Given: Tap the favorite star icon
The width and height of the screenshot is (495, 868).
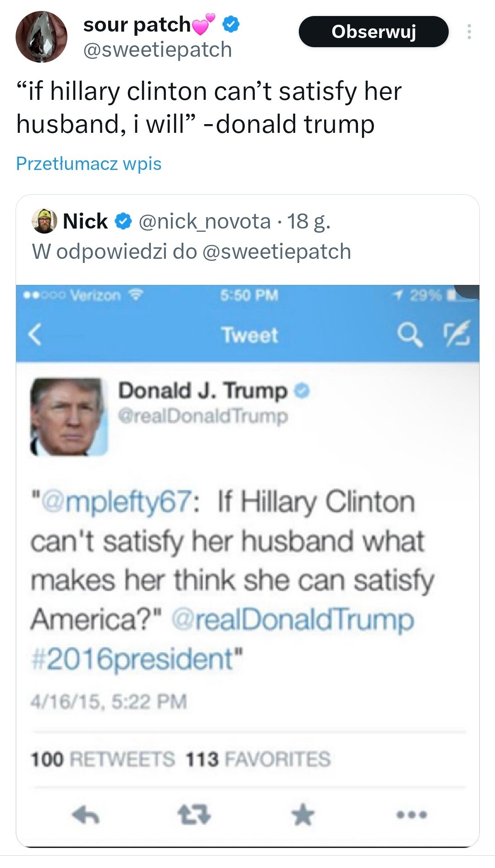Looking at the screenshot, I should point(303,815).
